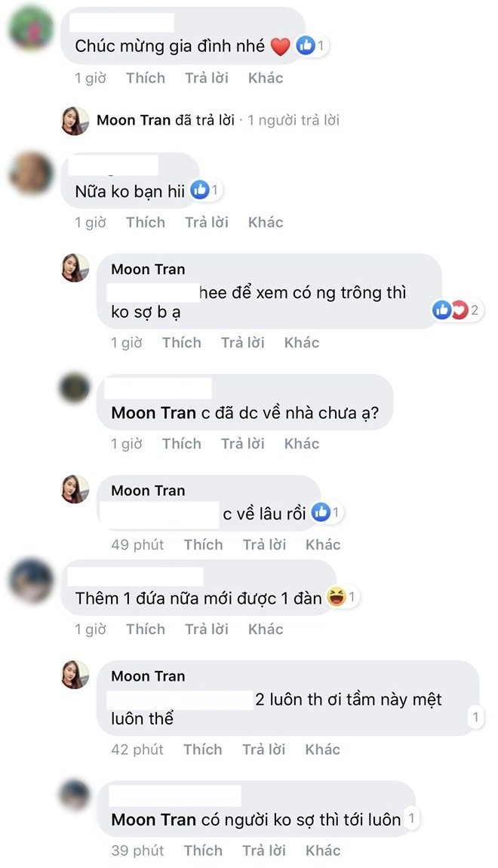Click the thumbs-up reaction beside "Nữa ko bạn hii"

(200, 189)
